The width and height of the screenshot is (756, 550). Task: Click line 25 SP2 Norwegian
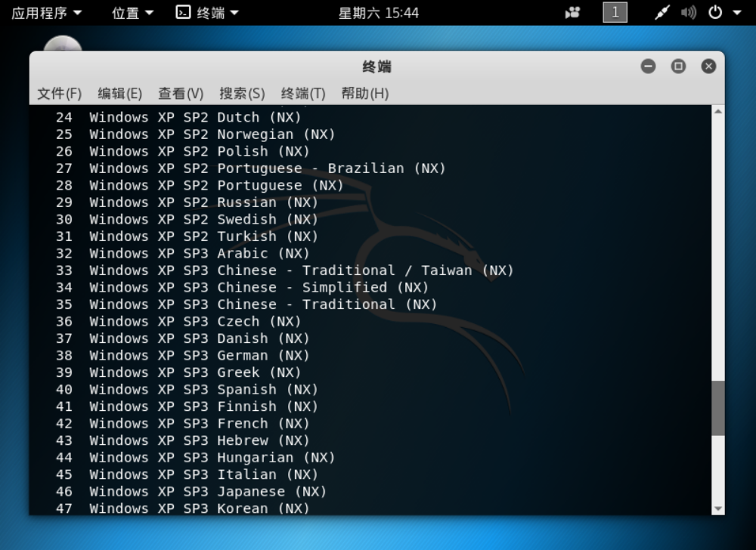point(195,134)
